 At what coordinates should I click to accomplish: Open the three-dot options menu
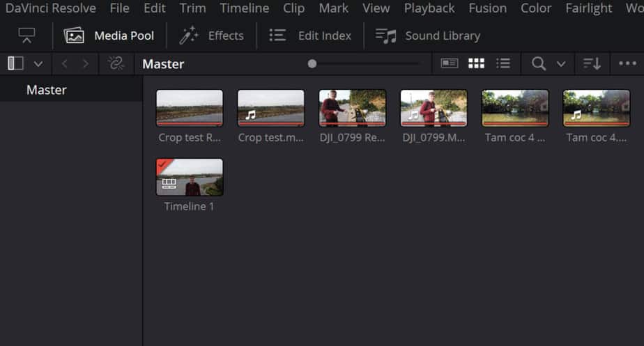627,63
